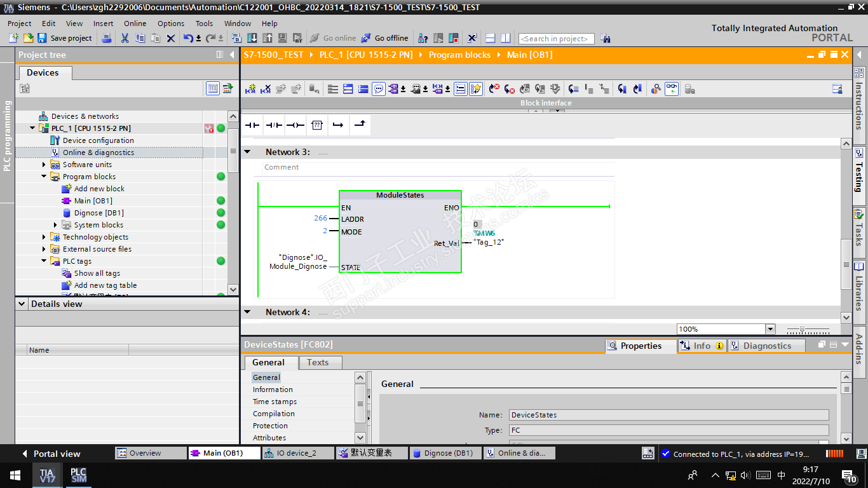Expand the External source files node
The height and width of the screenshot is (488, 868).
(44, 249)
